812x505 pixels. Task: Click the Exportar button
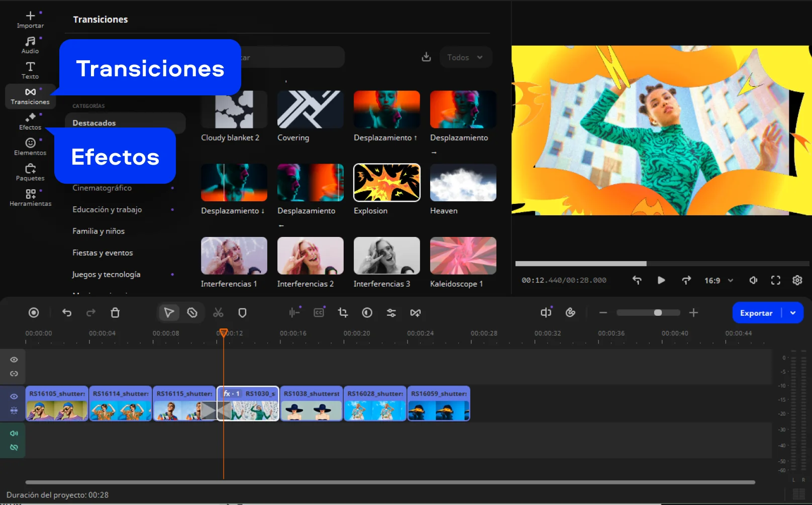click(756, 313)
